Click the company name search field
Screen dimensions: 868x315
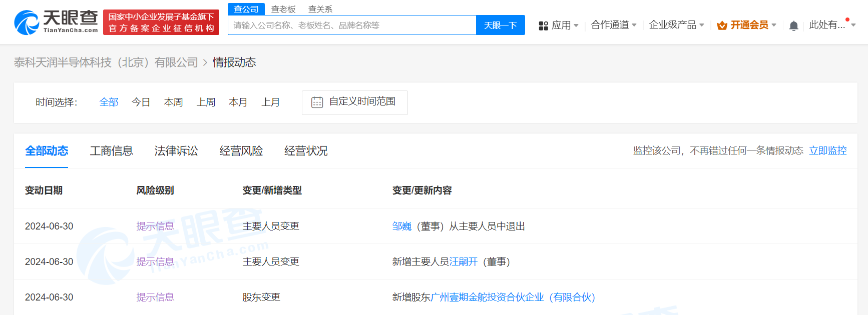[352, 25]
